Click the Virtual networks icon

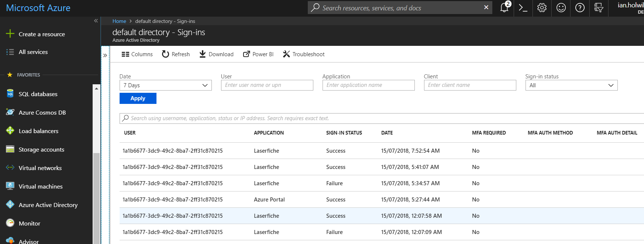tap(10, 168)
